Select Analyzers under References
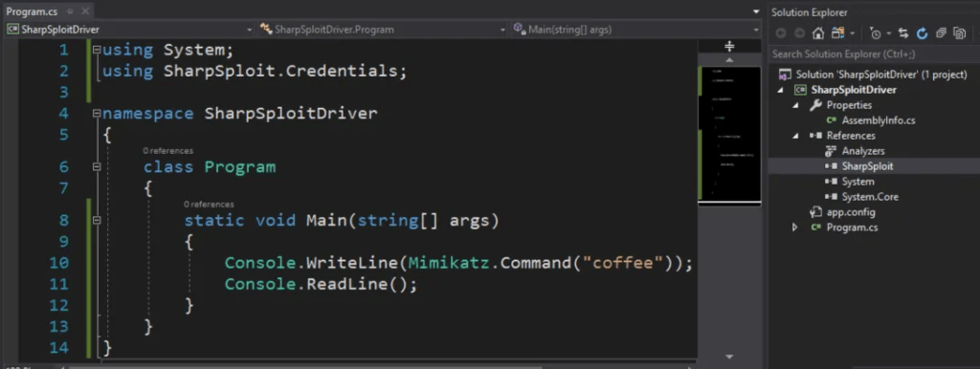 click(863, 150)
